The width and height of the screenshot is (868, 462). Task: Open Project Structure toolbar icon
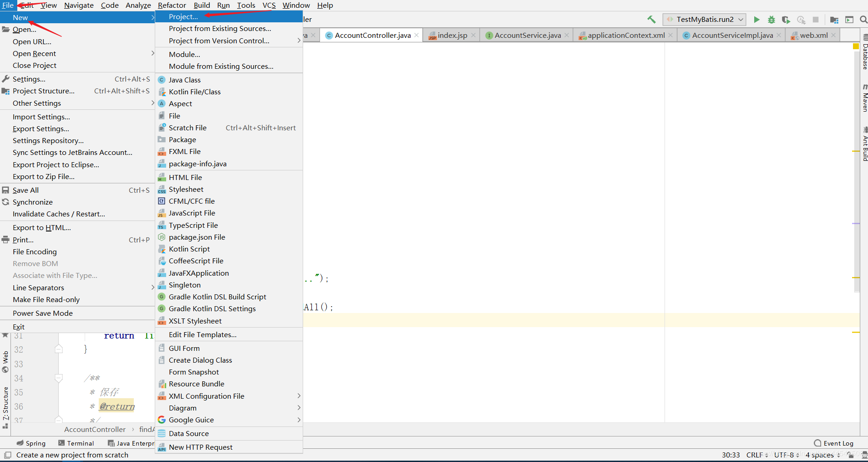(834, 20)
